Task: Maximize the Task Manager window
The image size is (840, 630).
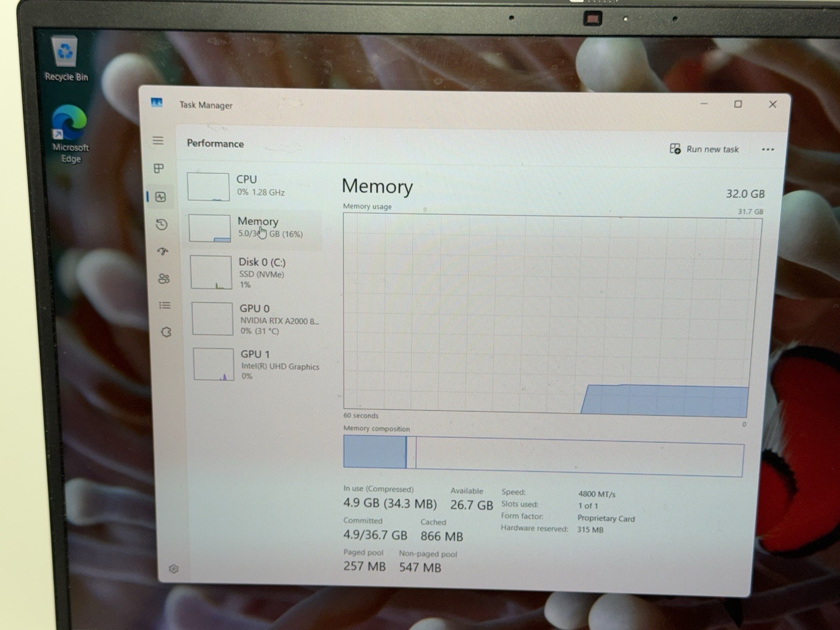Action: [x=738, y=104]
